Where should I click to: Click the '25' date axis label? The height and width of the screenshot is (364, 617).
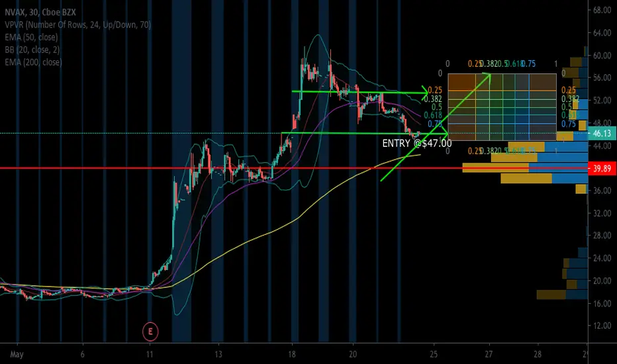[x=433, y=354]
